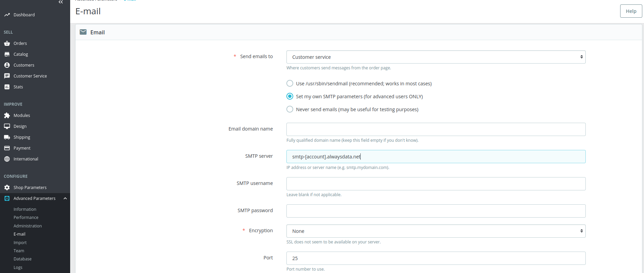Screen dimensions: 644x273
Task: Click the Orders basket icon
Action: [7, 44]
